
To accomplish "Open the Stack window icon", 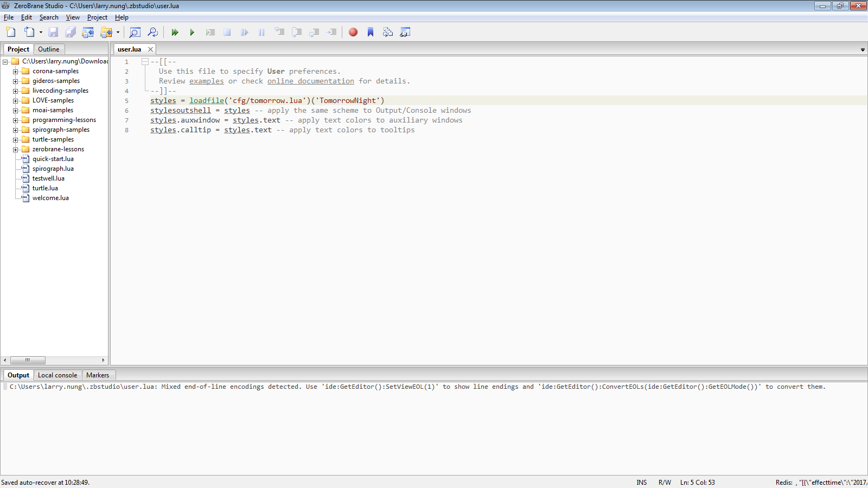I will coord(388,32).
